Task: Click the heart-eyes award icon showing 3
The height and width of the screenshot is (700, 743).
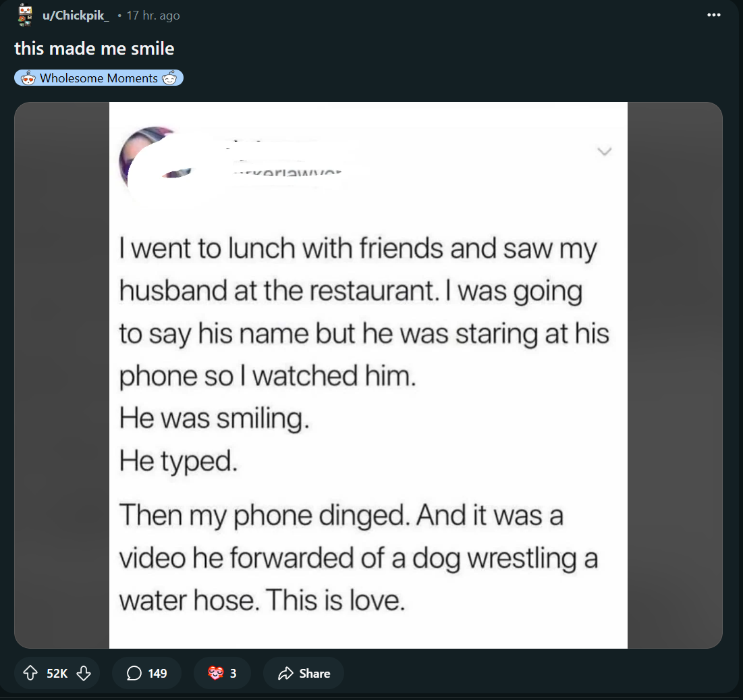Action: point(214,672)
